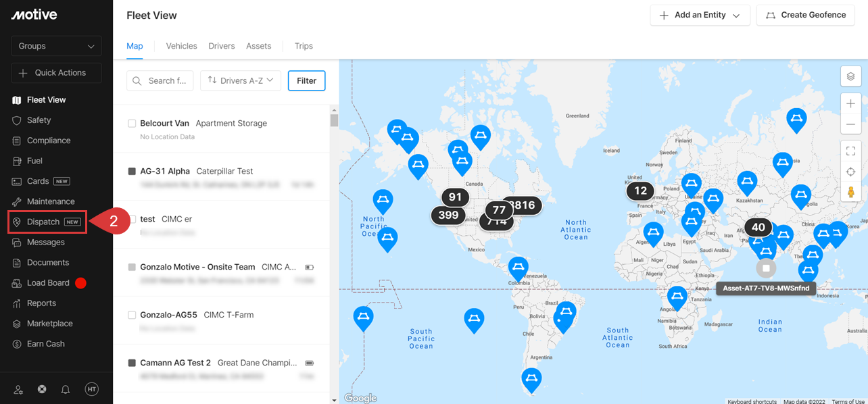868x404 pixels.
Task: Open Marketplace in the sidebar
Action: [x=49, y=324]
